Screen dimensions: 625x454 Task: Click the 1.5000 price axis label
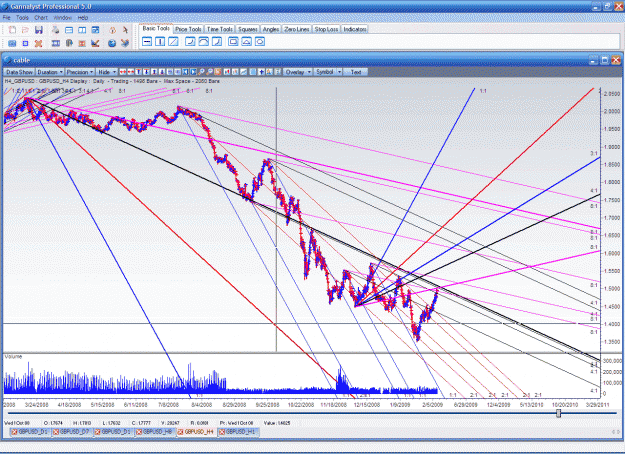[612, 289]
